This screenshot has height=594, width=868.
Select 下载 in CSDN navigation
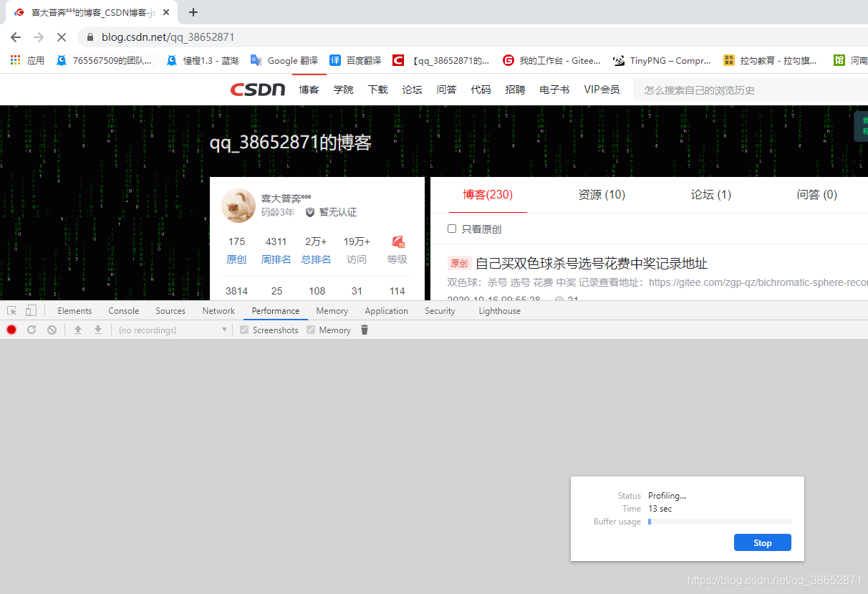tap(378, 90)
